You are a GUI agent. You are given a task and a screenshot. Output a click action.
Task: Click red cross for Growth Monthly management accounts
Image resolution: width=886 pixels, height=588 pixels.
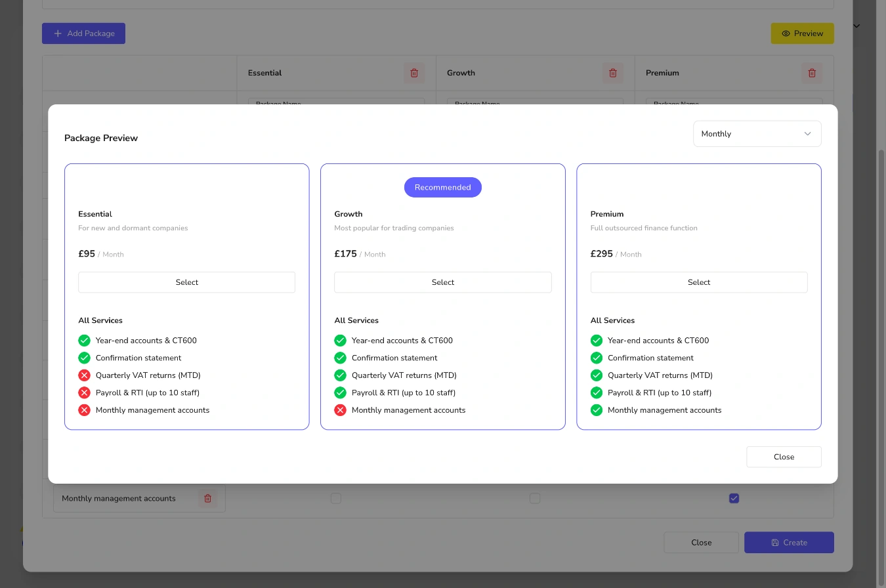point(340,410)
